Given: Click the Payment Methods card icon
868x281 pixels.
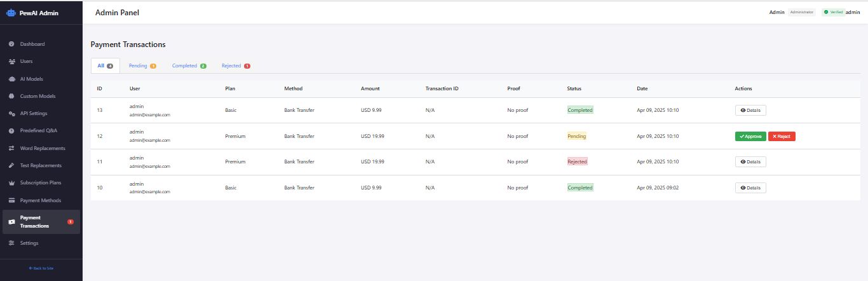Looking at the screenshot, I should [11, 200].
